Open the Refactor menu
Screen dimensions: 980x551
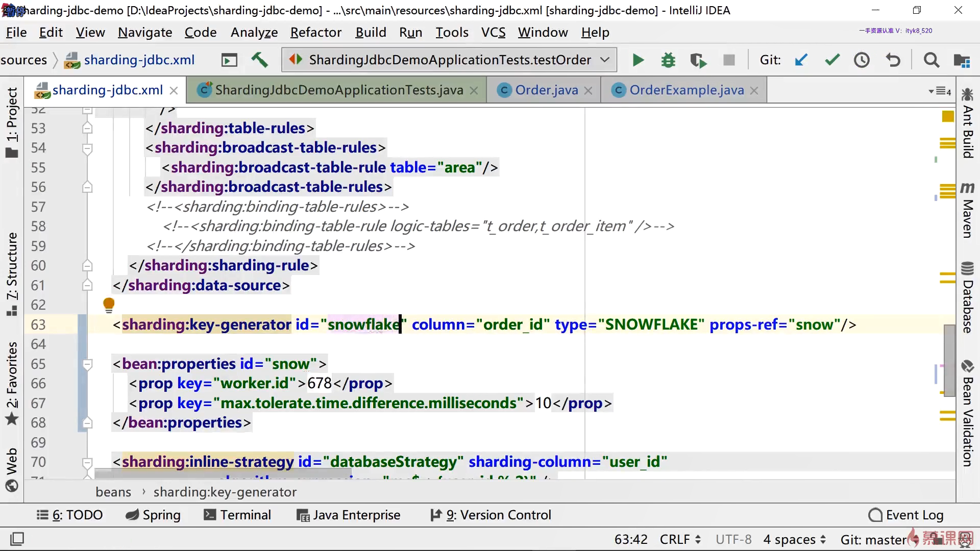(x=315, y=33)
